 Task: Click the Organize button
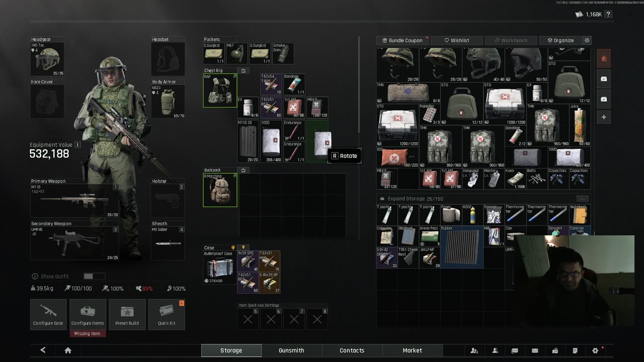(x=560, y=40)
